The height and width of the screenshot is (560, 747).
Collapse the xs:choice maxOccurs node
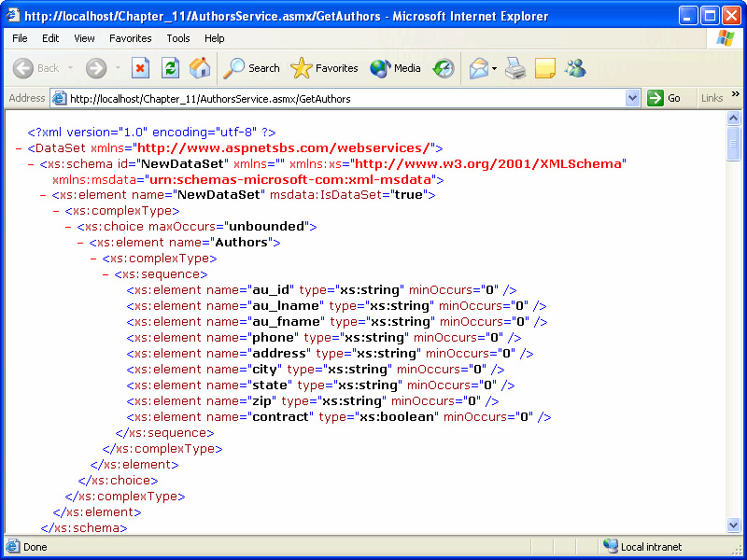click(x=68, y=227)
